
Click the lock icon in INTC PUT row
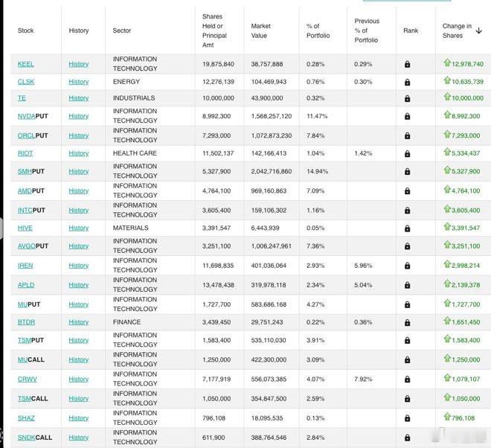point(407,210)
